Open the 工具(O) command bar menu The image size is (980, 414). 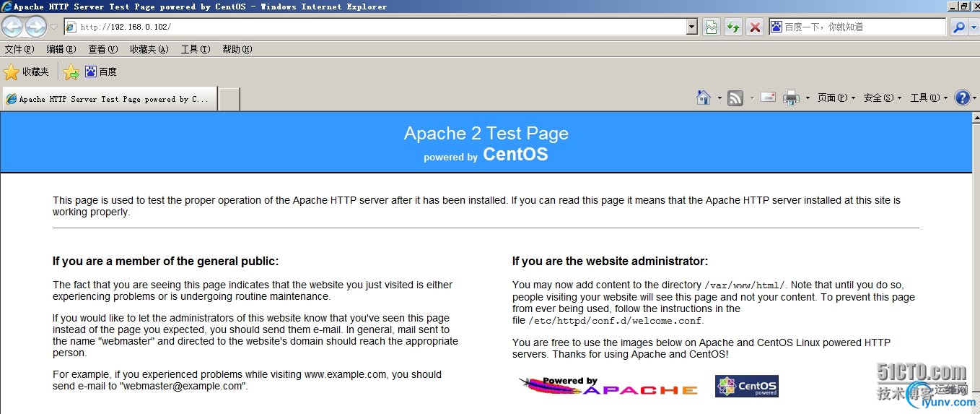click(x=929, y=98)
